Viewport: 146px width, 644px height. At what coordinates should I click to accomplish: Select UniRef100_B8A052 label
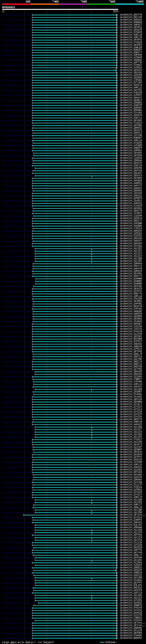tap(131, 638)
